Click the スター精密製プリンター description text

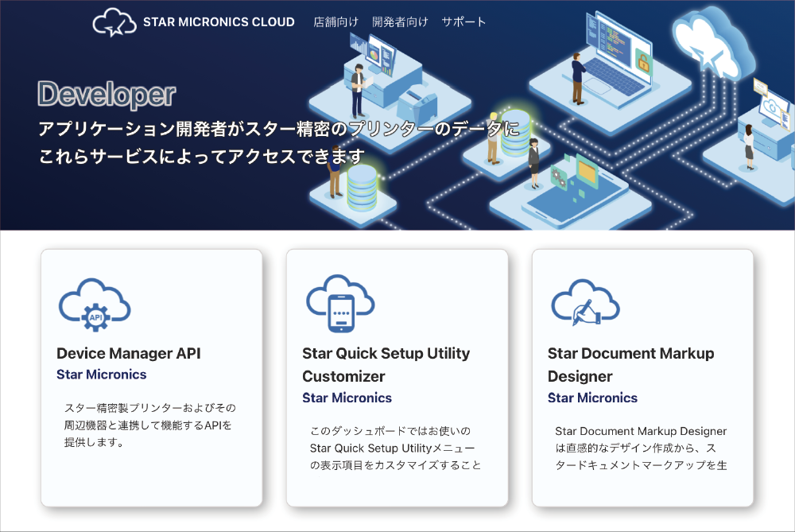click(150, 425)
